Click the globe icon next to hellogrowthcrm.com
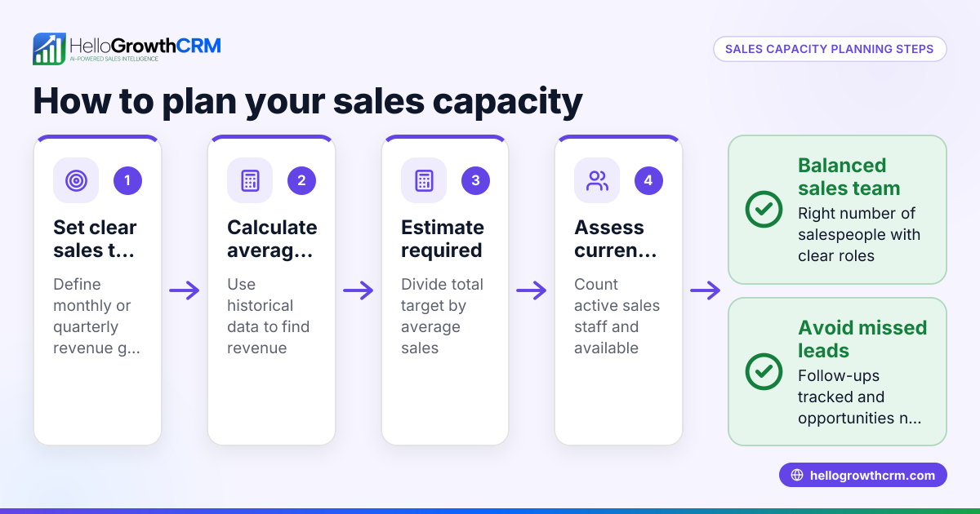The image size is (980, 514). (x=797, y=476)
